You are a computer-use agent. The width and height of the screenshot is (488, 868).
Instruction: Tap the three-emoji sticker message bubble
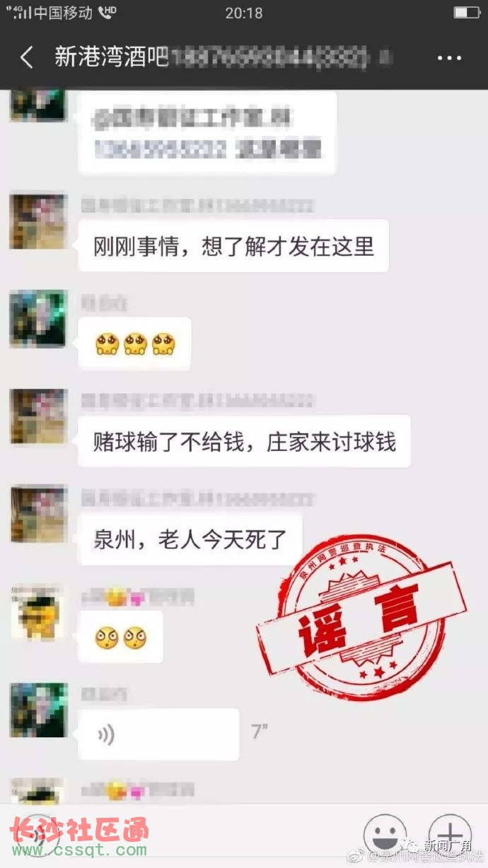coord(134,344)
